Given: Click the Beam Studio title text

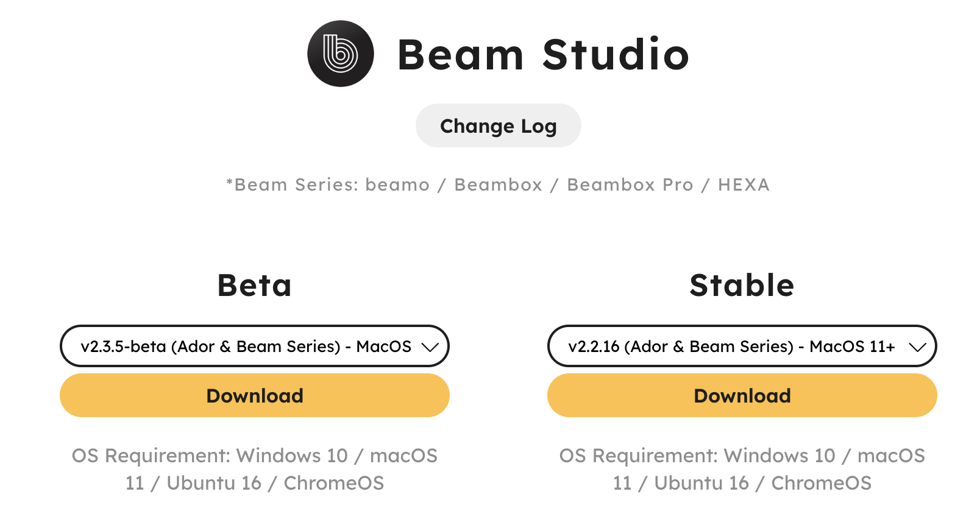Looking at the screenshot, I should [x=542, y=55].
